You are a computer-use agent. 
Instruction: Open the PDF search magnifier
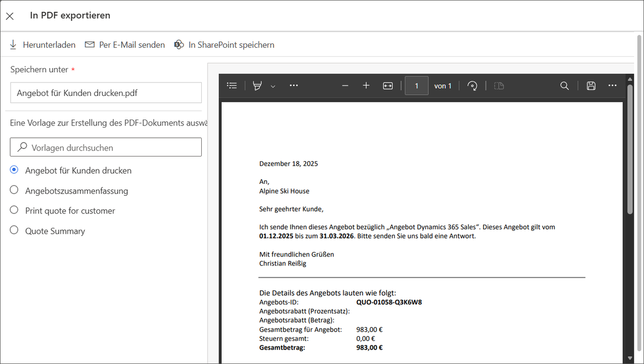[x=564, y=86]
